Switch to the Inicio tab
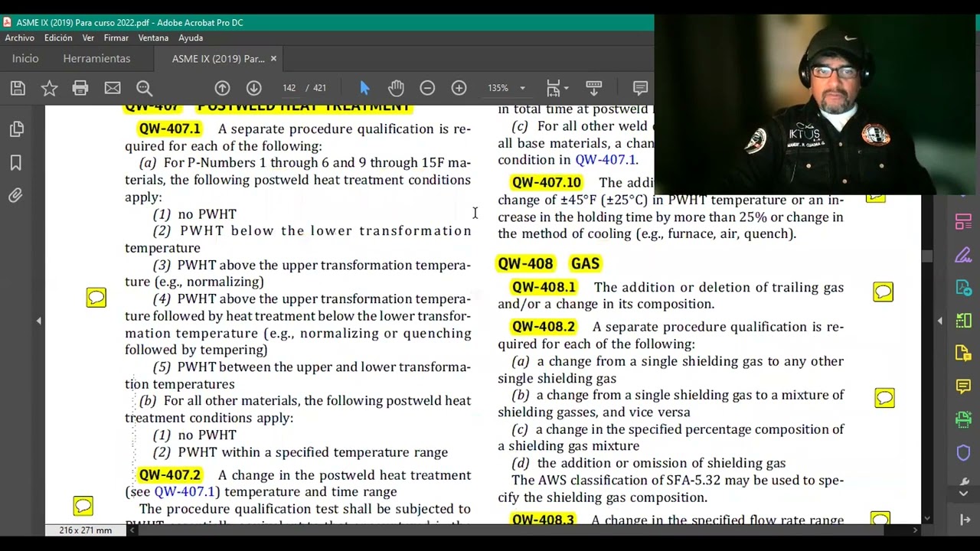The height and width of the screenshot is (551, 980). [x=25, y=59]
